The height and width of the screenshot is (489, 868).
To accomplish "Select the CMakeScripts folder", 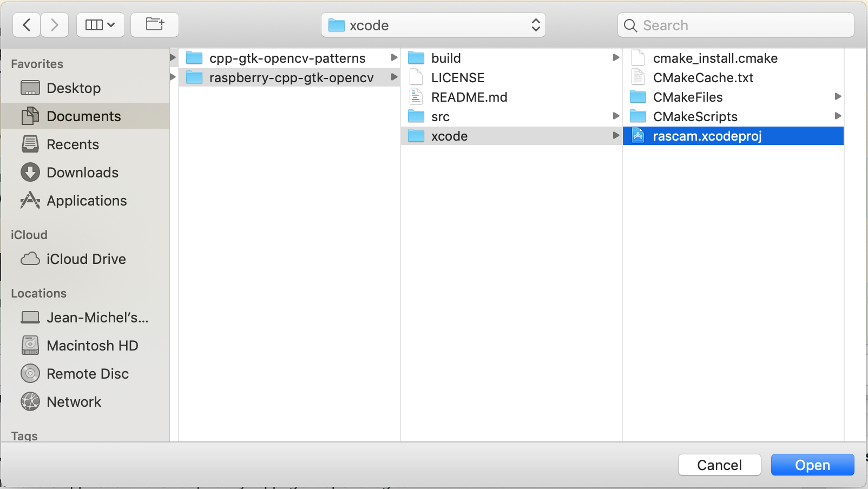I will click(733, 116).
